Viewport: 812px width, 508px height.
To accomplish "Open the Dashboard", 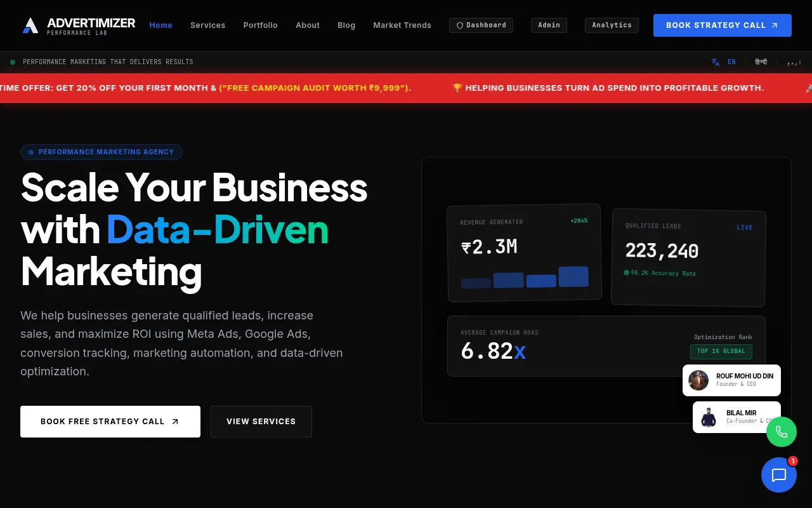I will click(x=481, y=25).
